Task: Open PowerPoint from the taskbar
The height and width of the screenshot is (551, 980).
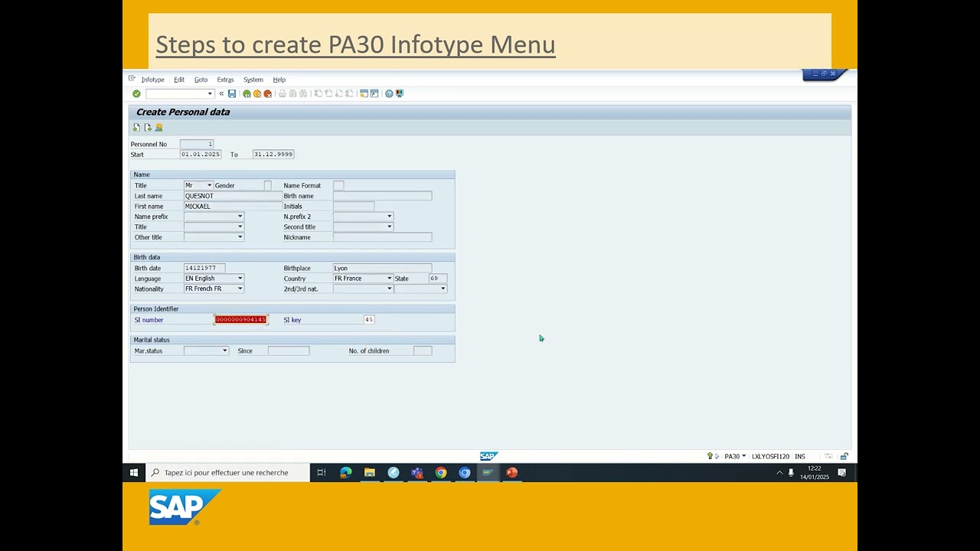Action: pyautogui.click(x=512, y=473)
